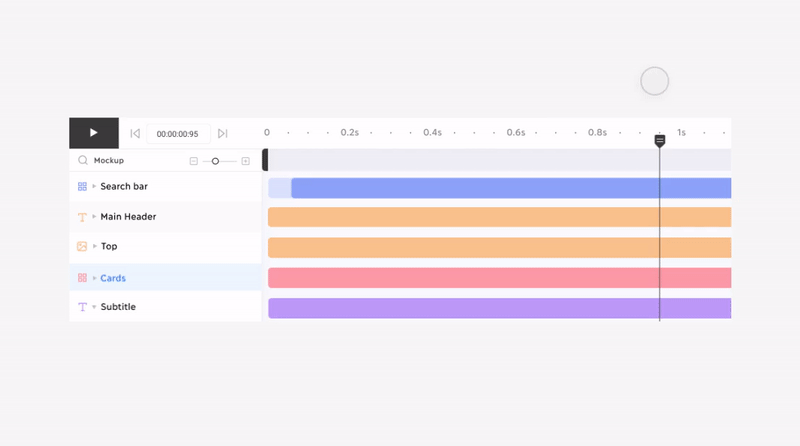The height and width of the screenshot is (446, 800).
Task: Click the timecode field showing 00:00:00:95
Action: [x=178, y=134]
